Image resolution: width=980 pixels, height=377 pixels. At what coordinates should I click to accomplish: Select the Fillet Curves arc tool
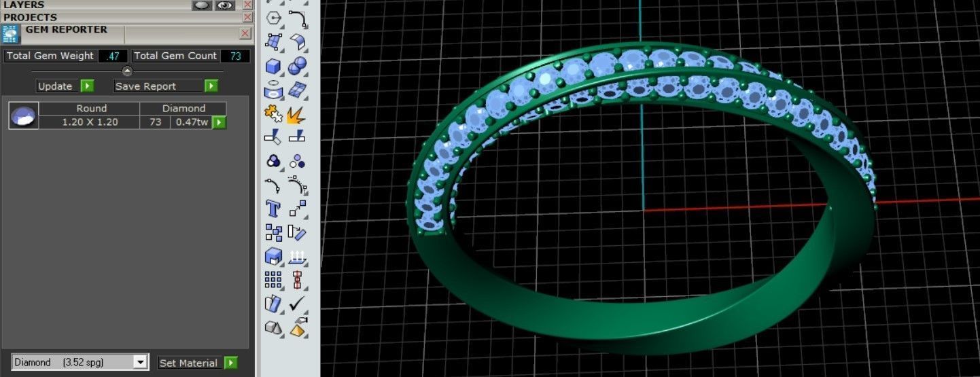pyautogui.click(x=297, y=18)
